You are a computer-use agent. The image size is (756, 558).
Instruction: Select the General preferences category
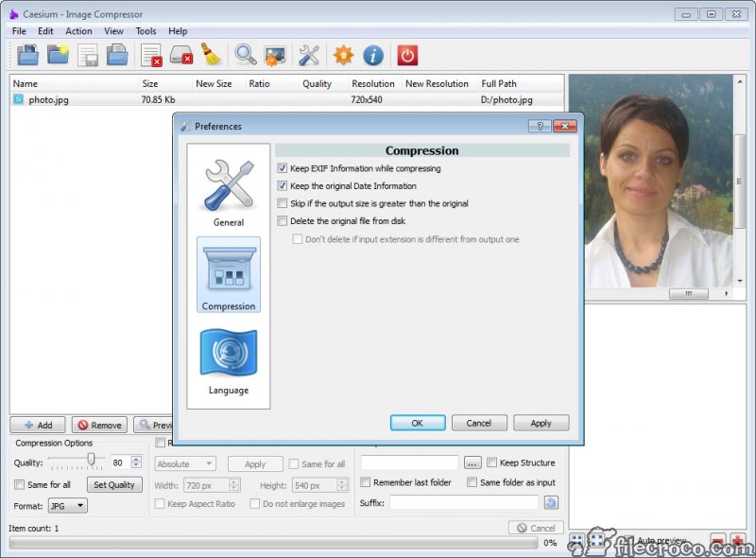point(229,193)
